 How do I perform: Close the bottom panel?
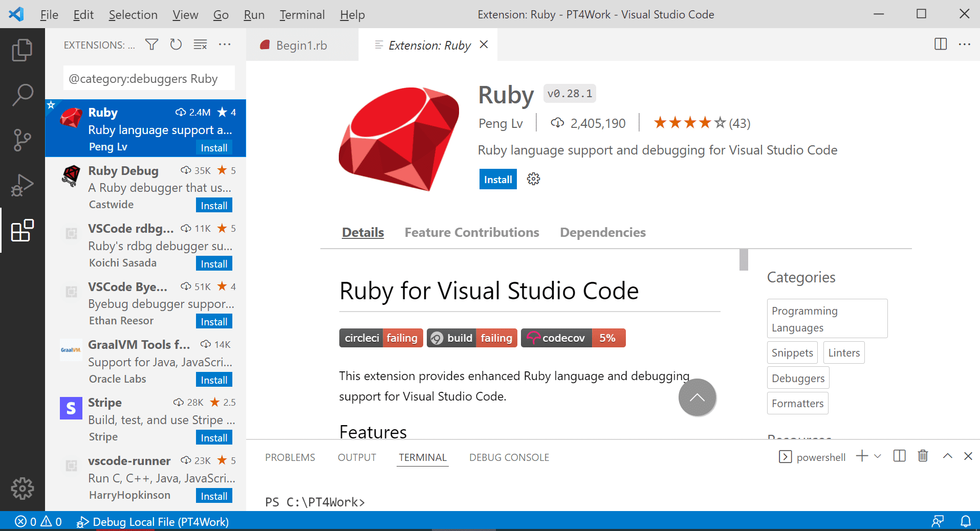coord(968,456)
